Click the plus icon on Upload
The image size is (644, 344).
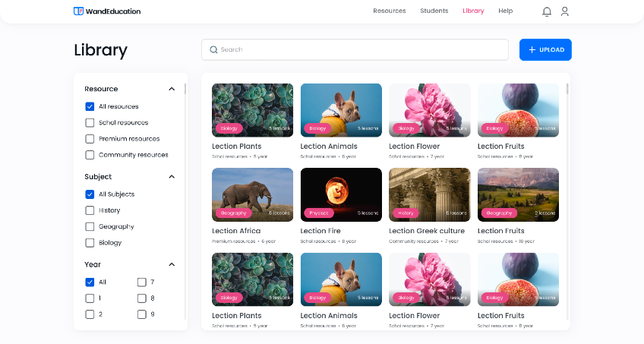pyautogui.click(x=532, y=50)
